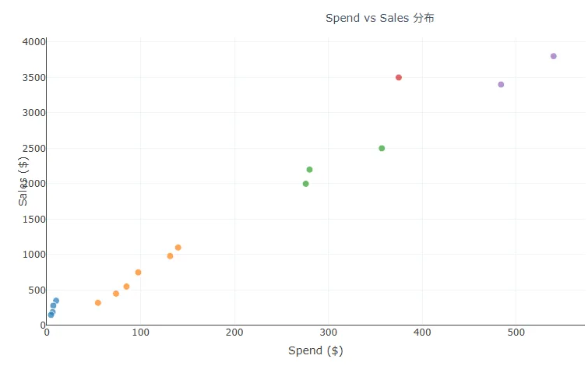Click the purple point near 3400 sales
Screen dimensions: 588x366
point(501,85)
